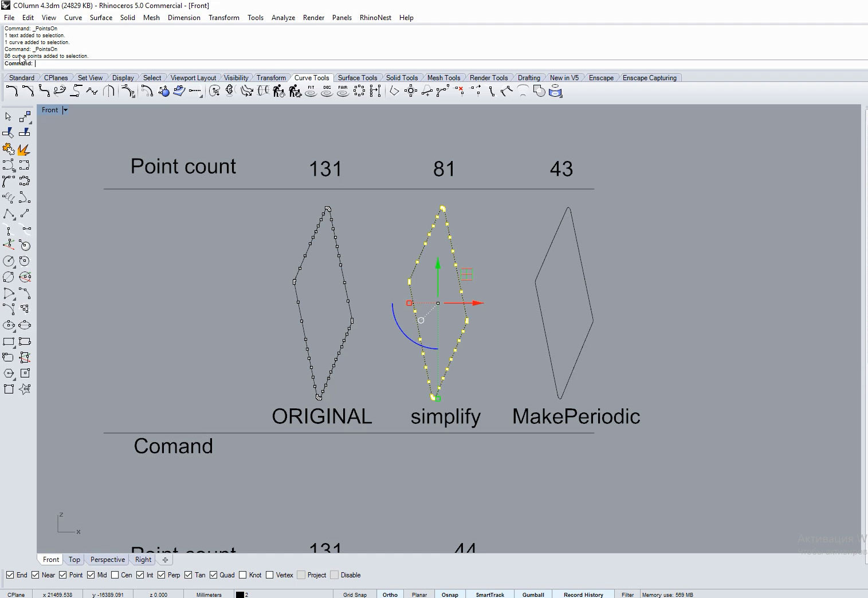Uncheck the Point osnap checkbox
This screenshot has height=598, width=868.
pos(63,575)
